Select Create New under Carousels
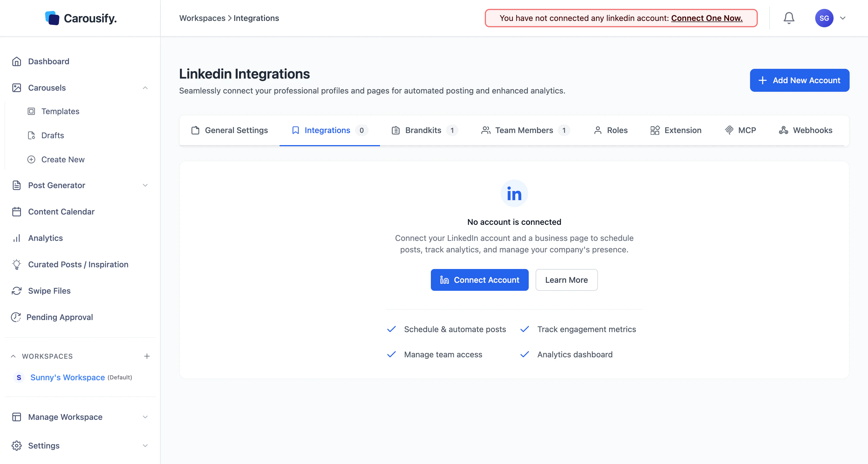This screenshot has width=868, height=464. tap(63, 160)
